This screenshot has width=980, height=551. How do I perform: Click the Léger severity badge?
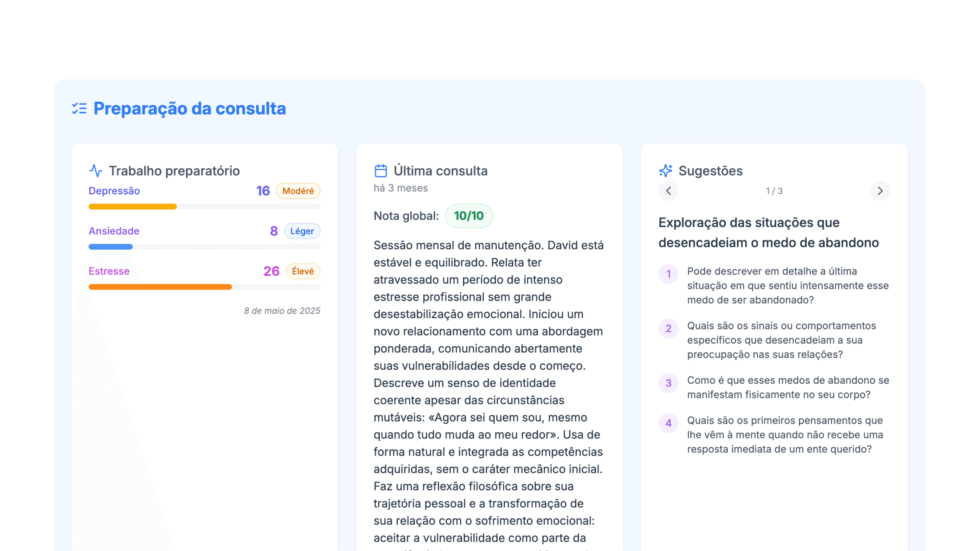302,231
